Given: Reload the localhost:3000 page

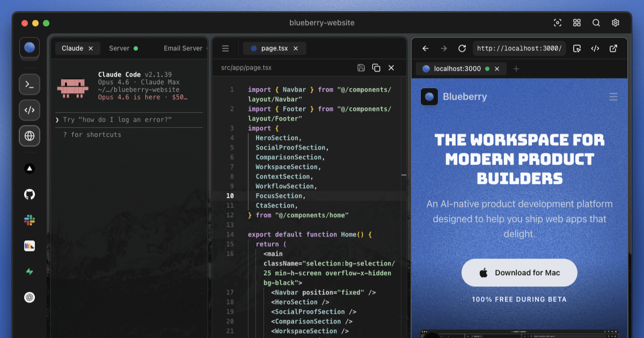Looking at the screenshot, I should (462, 48).
